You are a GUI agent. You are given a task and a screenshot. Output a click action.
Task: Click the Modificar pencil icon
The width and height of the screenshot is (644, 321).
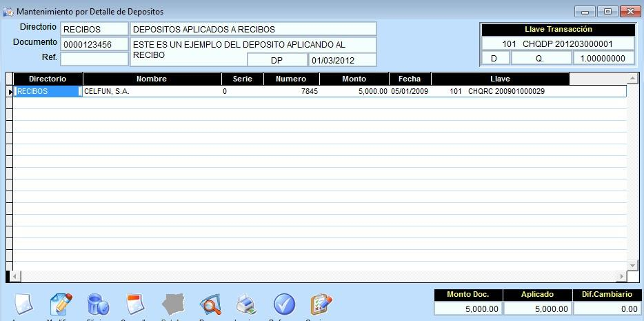click(x=61, y=304)
